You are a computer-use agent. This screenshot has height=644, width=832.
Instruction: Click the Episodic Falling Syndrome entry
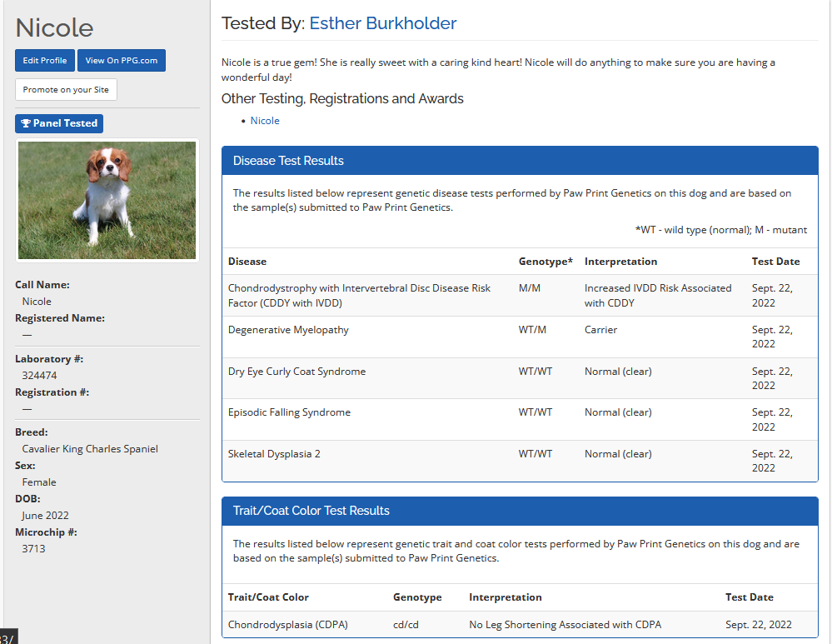click(x=289, y=412)
